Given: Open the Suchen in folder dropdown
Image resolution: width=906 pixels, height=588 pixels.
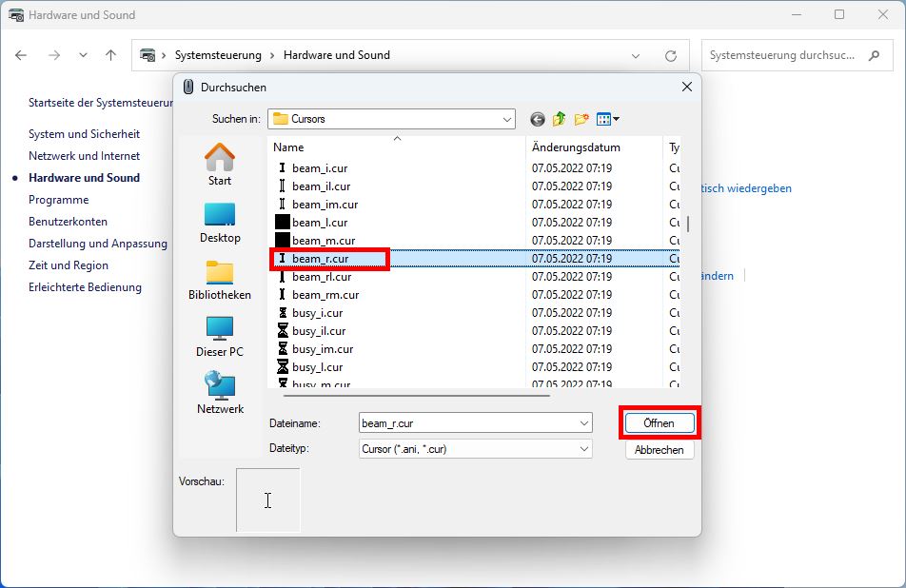Looking at the screenshot, I should coord(508,119).
